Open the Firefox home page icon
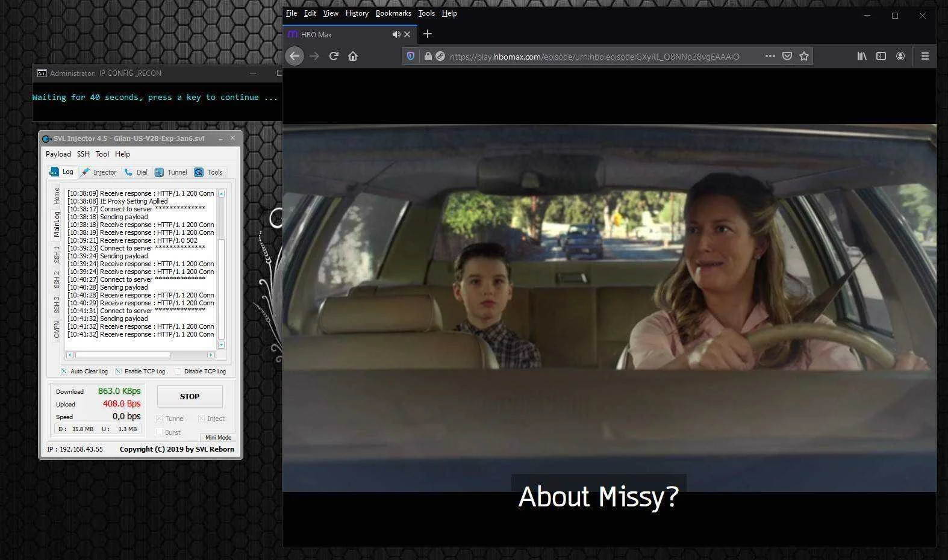The image size is (948, 560). [x=353, y=56]
